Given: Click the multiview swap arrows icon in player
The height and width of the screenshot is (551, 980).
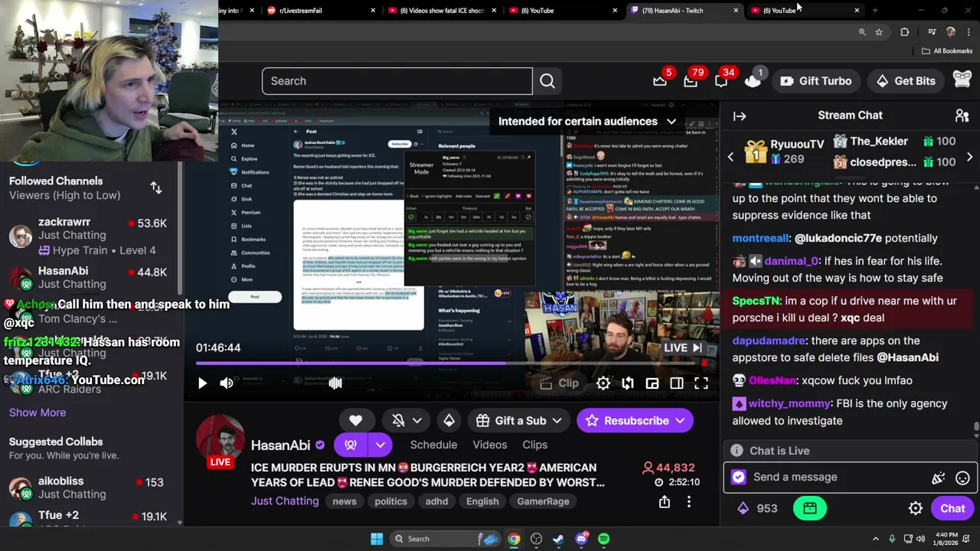Looking at the screenshot, I should 628,383.
